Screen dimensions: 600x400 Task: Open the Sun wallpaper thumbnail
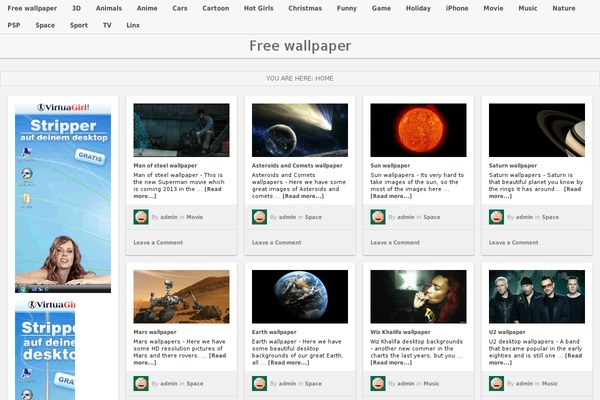[x=418, y=130]
